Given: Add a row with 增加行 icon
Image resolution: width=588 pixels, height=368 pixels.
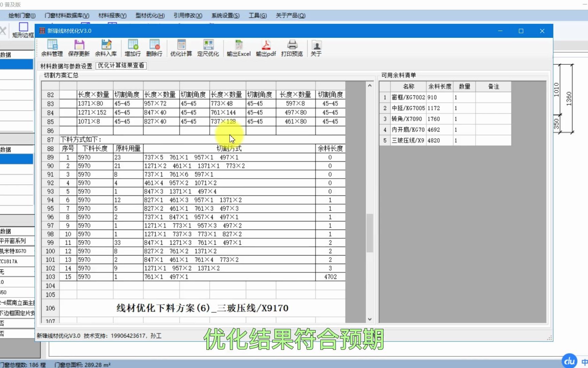Looking at the screenshot, I should click(x=133, y=48).
